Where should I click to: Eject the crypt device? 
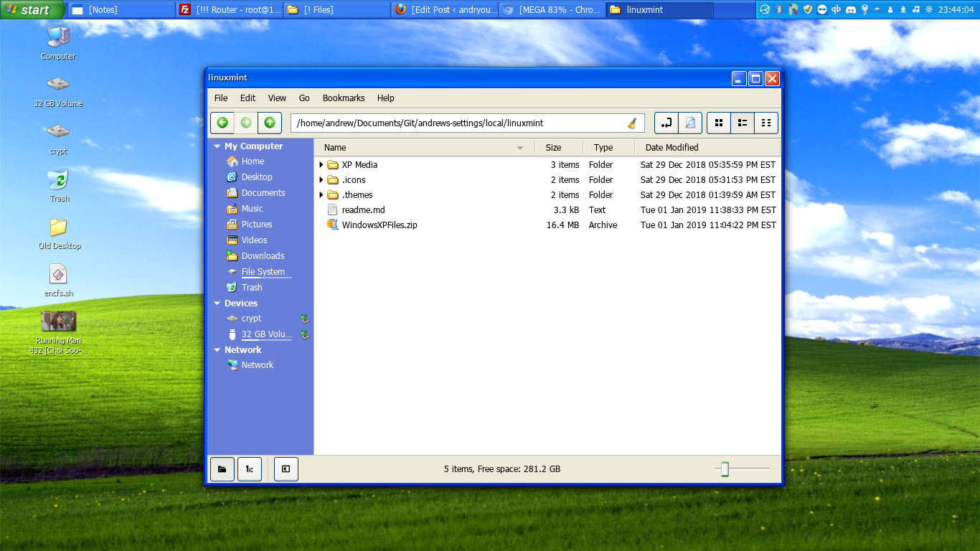304,319
